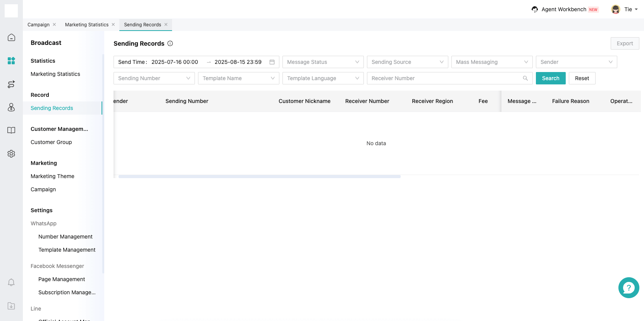644x321 pixels.
Task: Open the contacts person icon in sidebar
Action: click(x=11, y=107)
